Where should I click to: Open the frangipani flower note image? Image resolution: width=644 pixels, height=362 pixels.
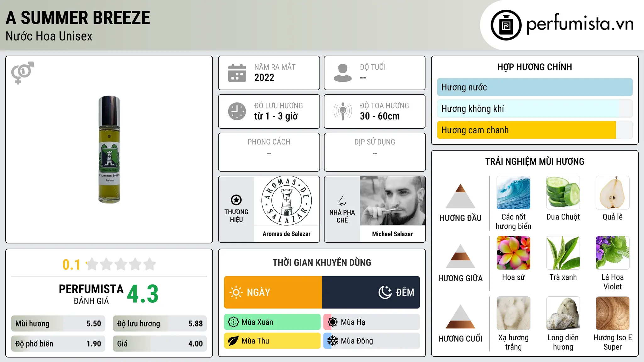(x=514, y=253)
